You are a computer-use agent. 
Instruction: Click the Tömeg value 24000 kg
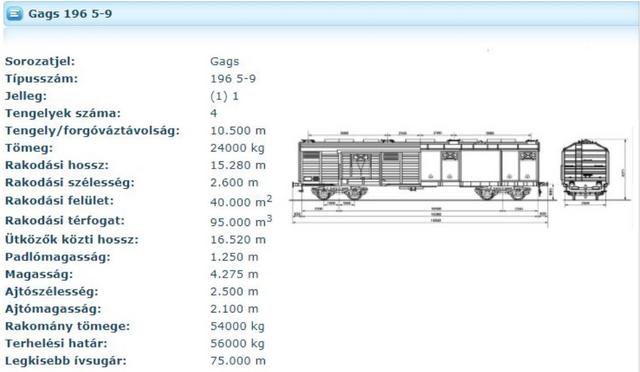tap(238, 148)
